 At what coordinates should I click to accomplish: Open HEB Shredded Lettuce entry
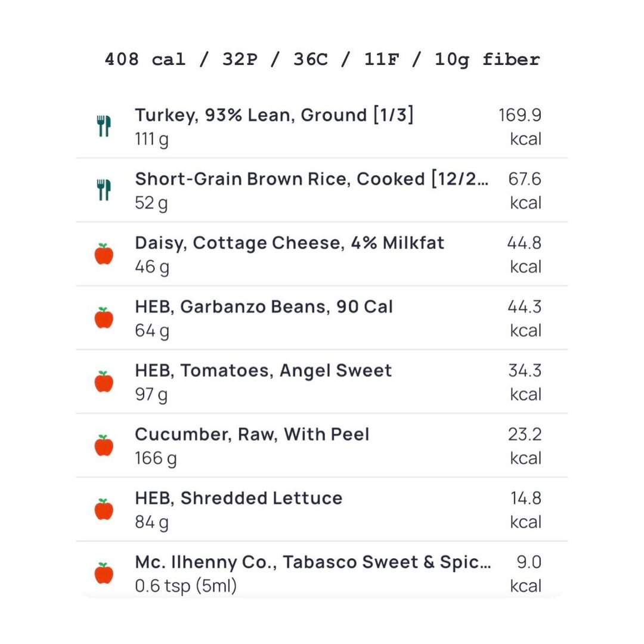click(239, 499)
